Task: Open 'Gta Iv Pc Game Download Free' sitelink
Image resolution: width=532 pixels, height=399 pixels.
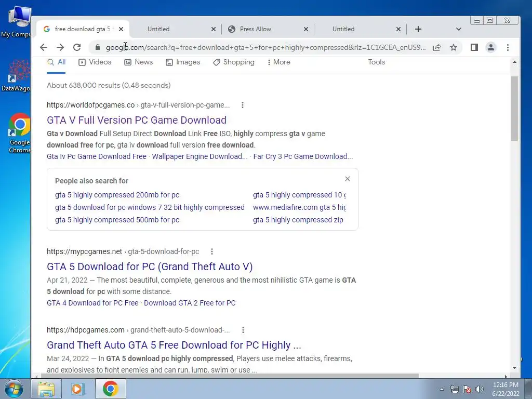Action: [96, 156]
